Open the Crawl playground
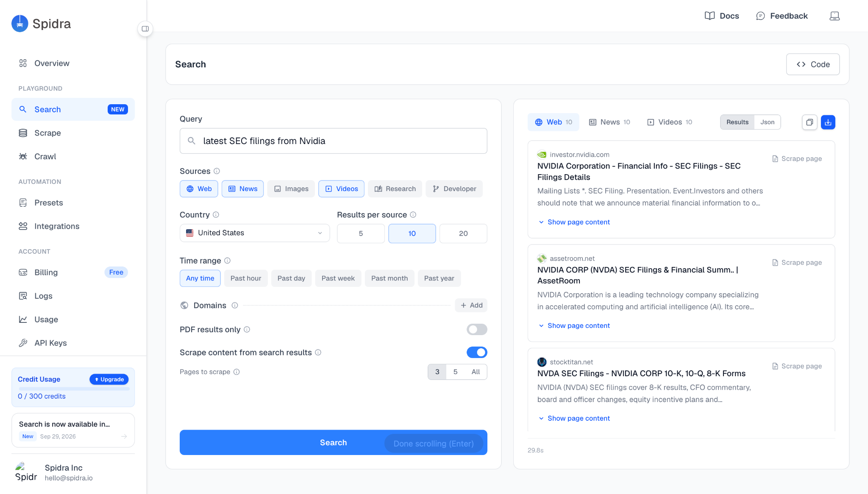The image size is (868, 494). click(73, 156)
